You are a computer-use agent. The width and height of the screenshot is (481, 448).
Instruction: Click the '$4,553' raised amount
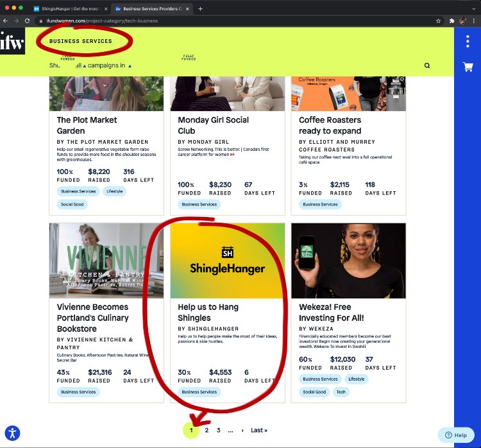point(220,372)
